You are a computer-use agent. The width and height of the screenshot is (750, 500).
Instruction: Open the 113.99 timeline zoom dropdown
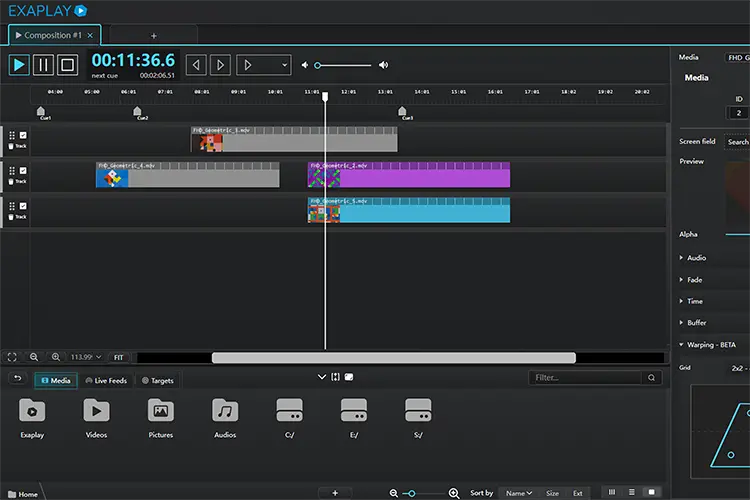[86, 357]
